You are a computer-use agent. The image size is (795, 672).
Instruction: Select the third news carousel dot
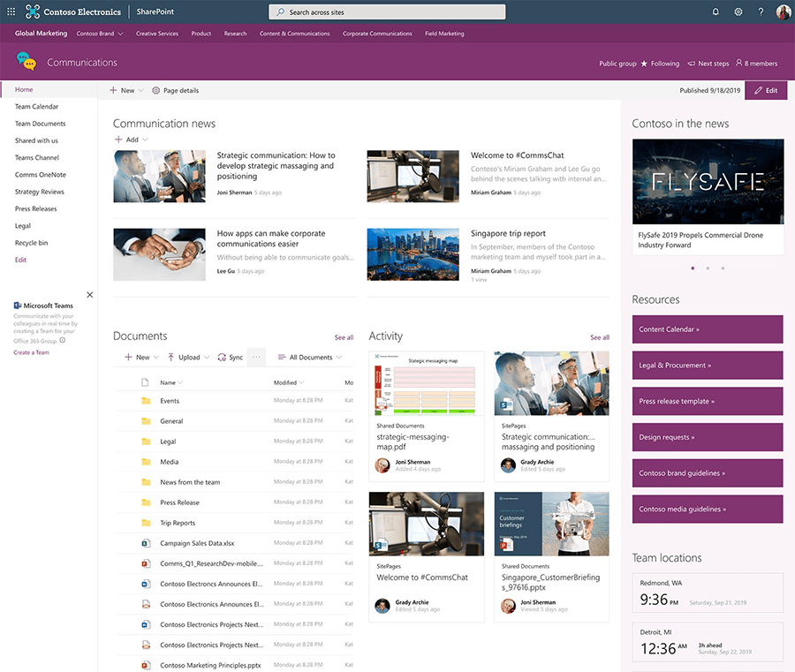pos(723,268)
